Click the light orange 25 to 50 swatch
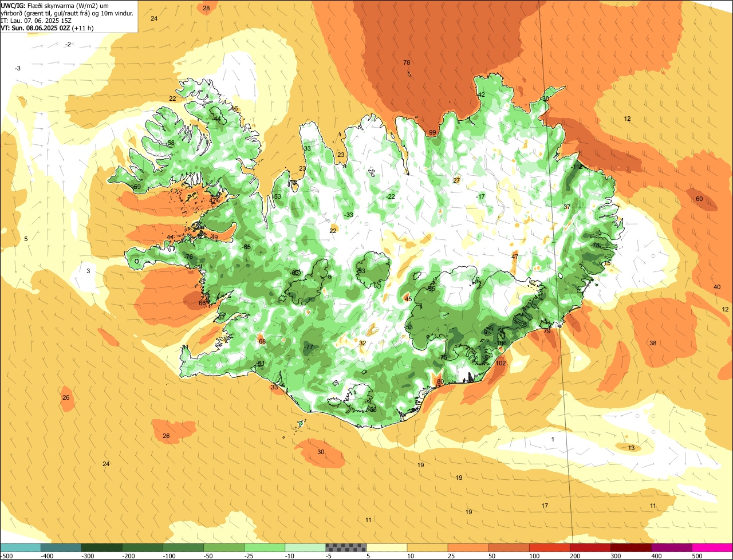Viewport: 733px width, 560px height. tap(468, 547)
